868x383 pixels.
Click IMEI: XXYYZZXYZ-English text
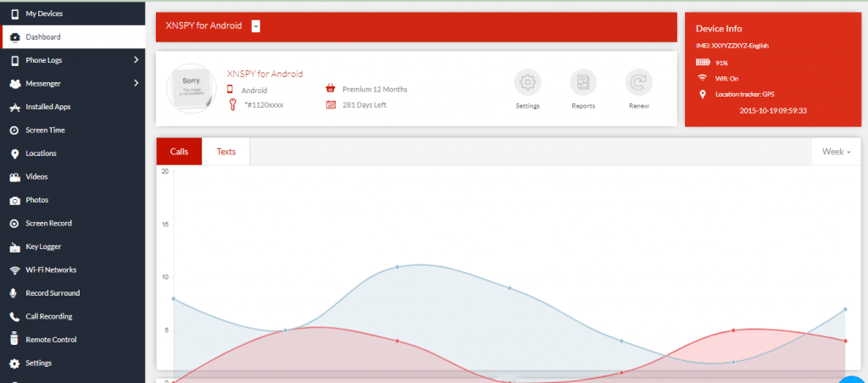click(732, 46)
